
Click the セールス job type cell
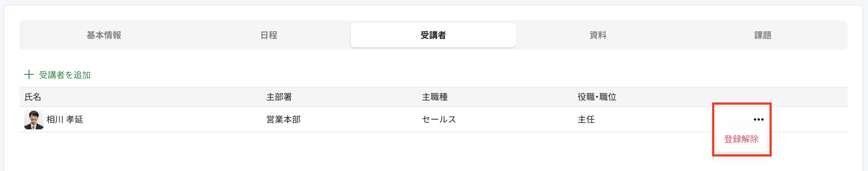[439, 119]
